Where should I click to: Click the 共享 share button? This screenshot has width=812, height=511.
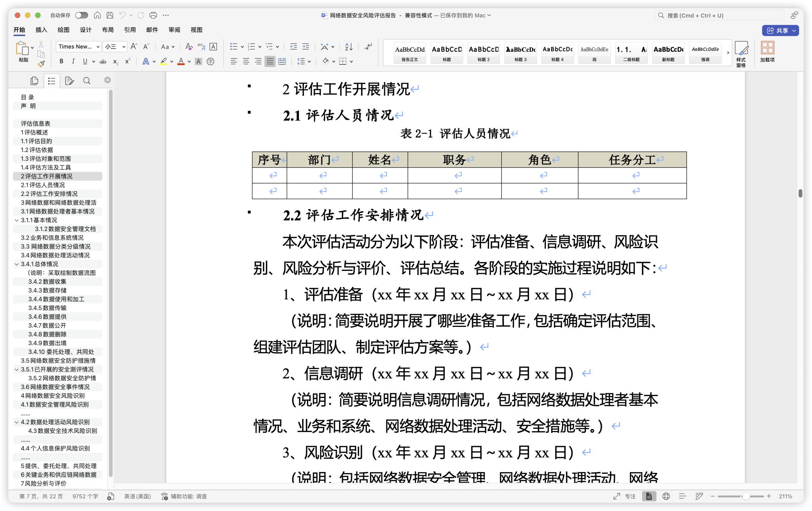780,30
